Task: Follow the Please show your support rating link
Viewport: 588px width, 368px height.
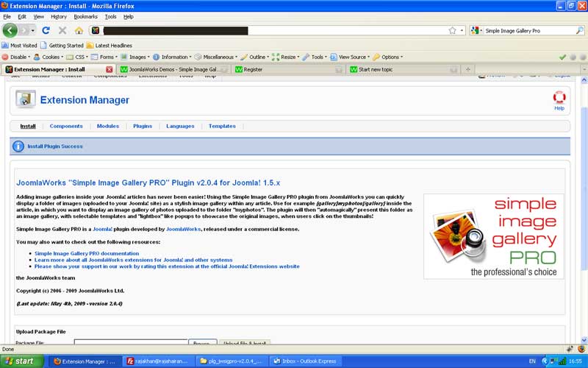Action: coord(167,266)
